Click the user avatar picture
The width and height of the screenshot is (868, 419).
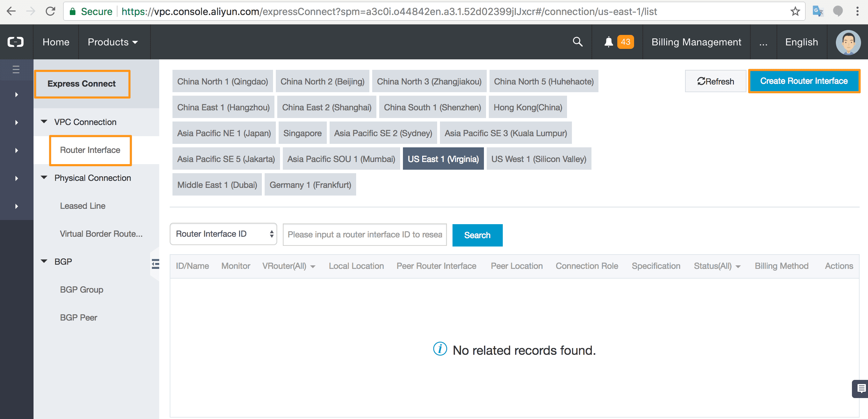848,42
